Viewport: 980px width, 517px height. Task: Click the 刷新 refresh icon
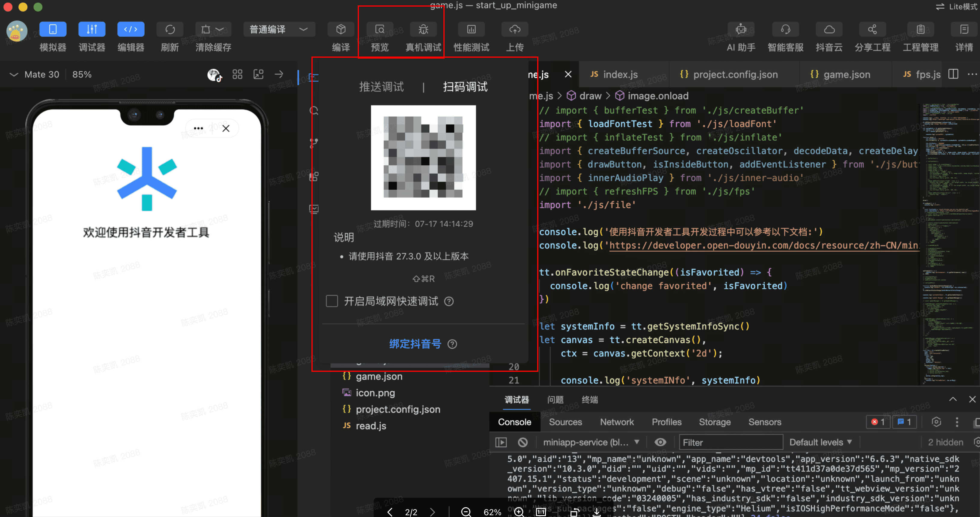pos(170,30)
